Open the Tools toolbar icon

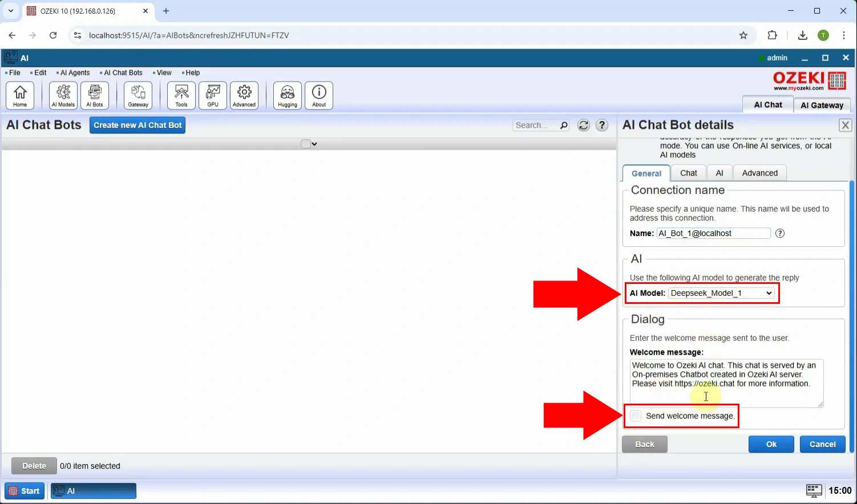tap(181, 95)
